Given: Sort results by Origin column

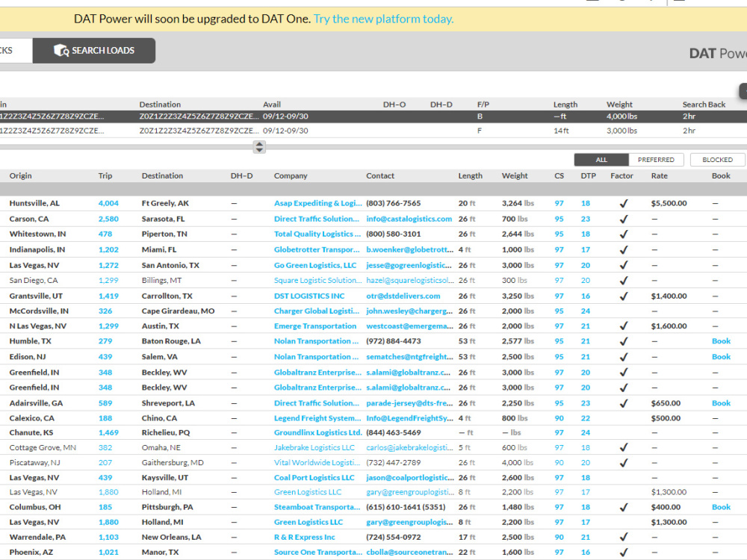Looking at the screenshot, I should (20, 175).
